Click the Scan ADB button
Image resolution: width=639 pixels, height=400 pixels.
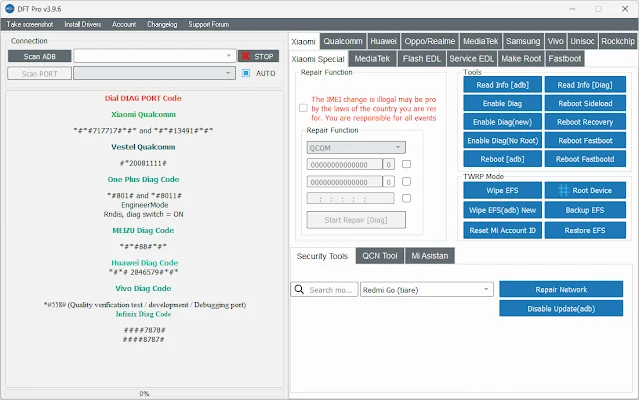click(x=40, y=56)
